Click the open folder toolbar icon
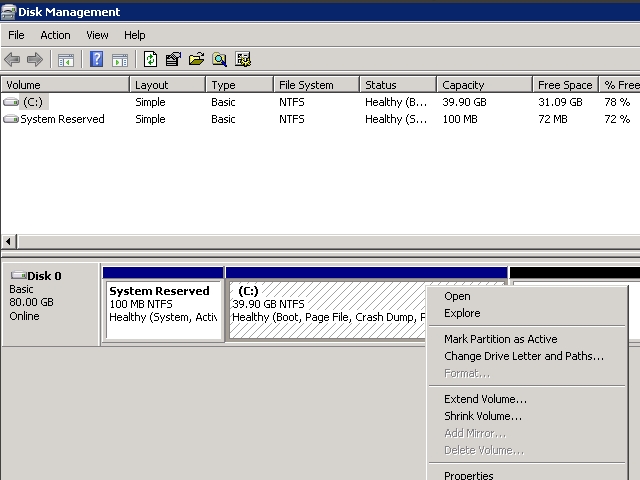The width and height of the screenshot is (640, 480). point(196,59)
